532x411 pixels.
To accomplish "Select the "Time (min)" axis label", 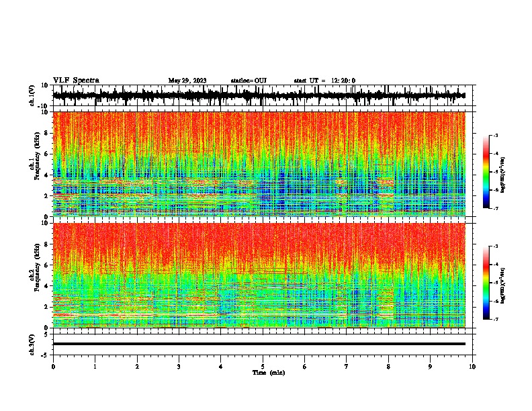I will (269, 373).
